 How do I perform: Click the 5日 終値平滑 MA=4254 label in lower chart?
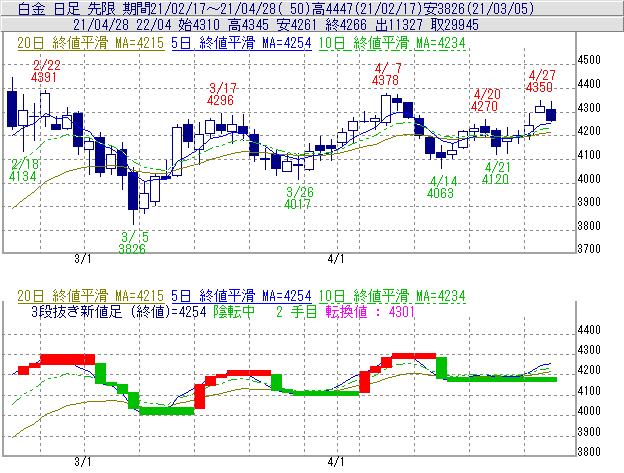pyautogui.click(x=241, y=296)
